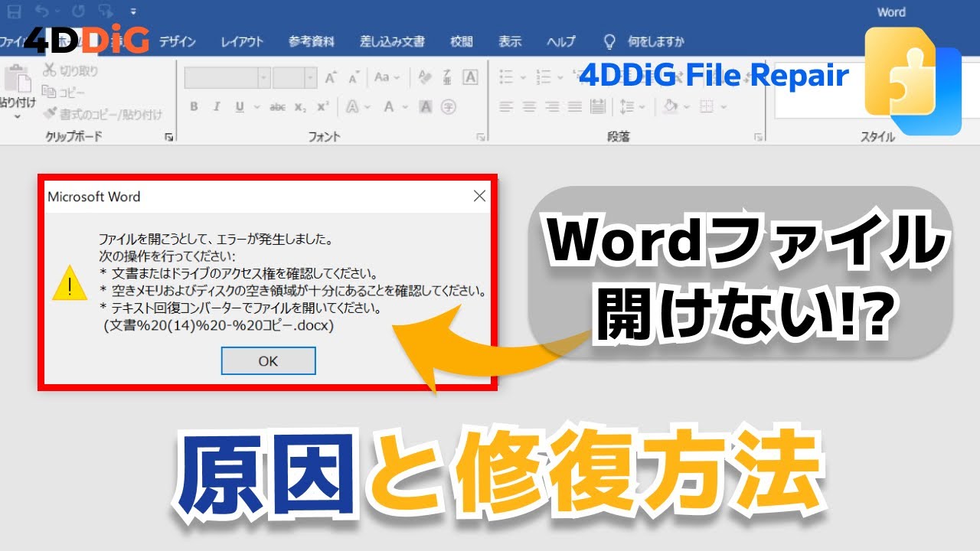Click the Increase Font Size icon
This screenshot has width=980, height=551.
[x=331, y=77]
